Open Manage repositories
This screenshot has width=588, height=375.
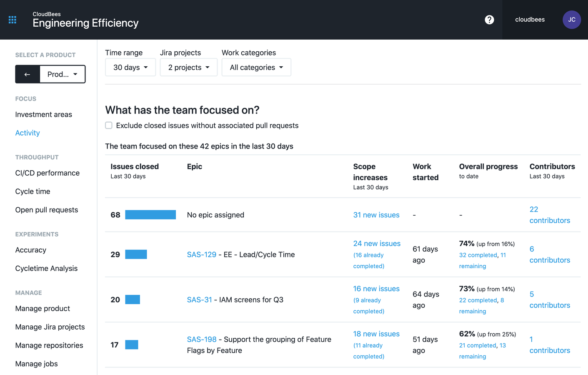[x=49, y=345]
